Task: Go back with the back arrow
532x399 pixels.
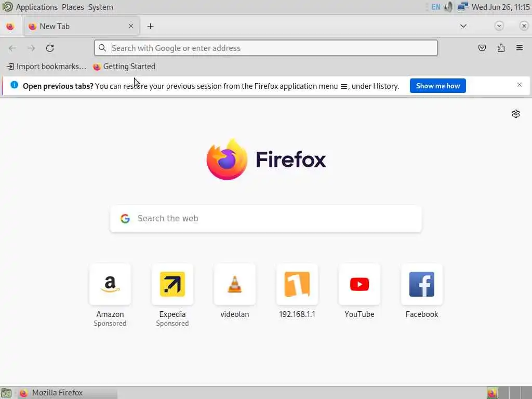Action: (x=12, y=48)
